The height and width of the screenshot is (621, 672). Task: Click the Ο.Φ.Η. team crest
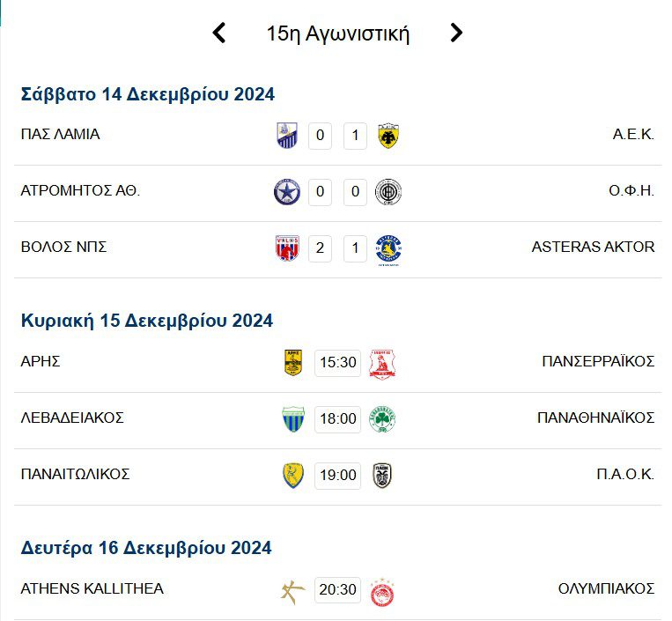click(x=388, y=192)
